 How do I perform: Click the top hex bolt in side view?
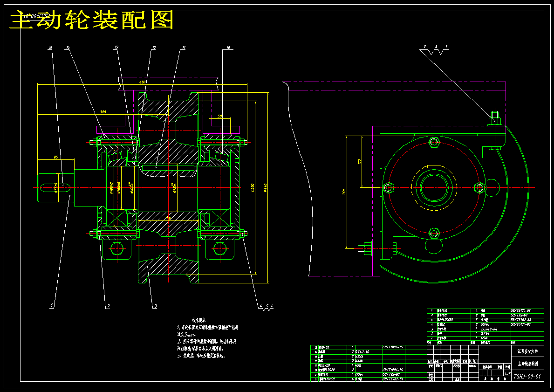coord(434,143)
